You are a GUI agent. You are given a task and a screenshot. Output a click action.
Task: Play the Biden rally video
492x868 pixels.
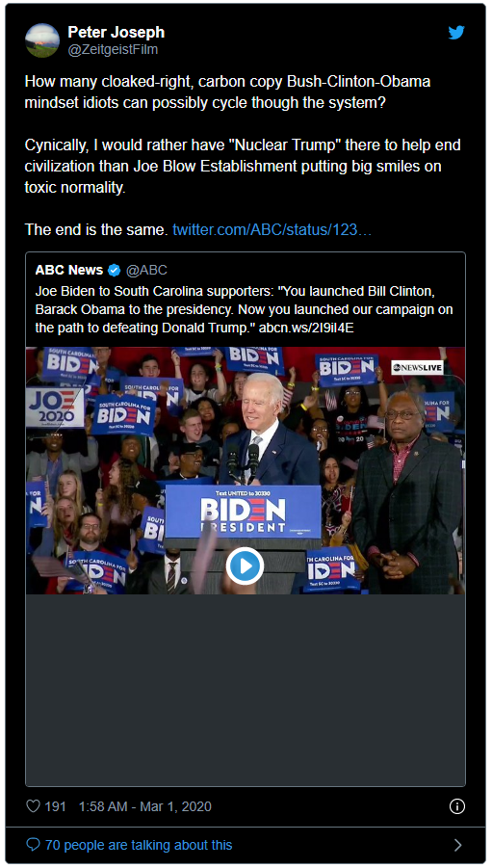tap(245, 566)
